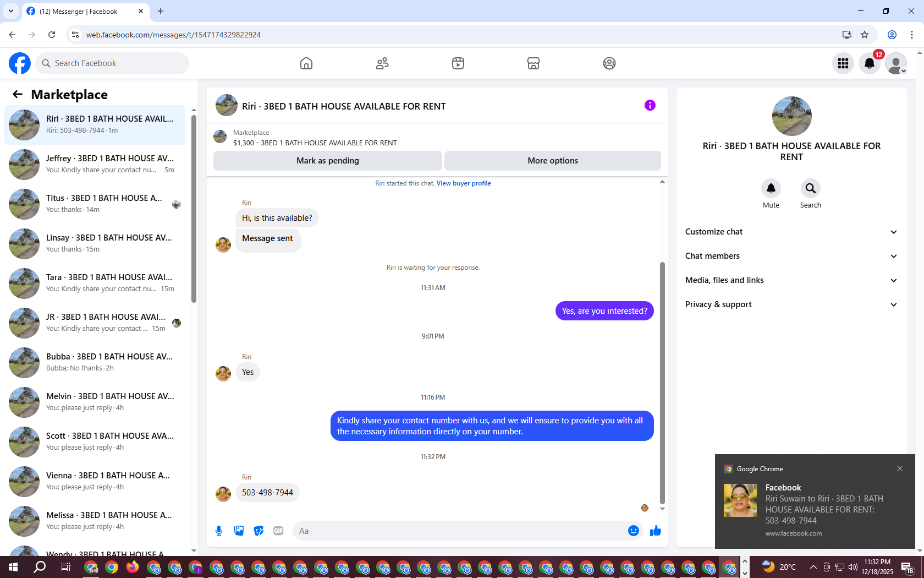Screen dimensions: 924x578
Task: Open Riri conversation in chat list
Action: click(95, 125)
